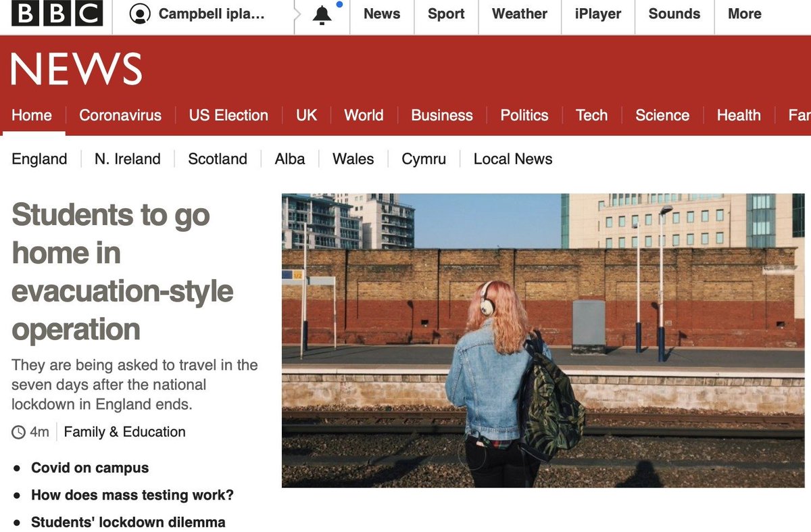
Task: Open notifications bell
Action: click(322, 15)
